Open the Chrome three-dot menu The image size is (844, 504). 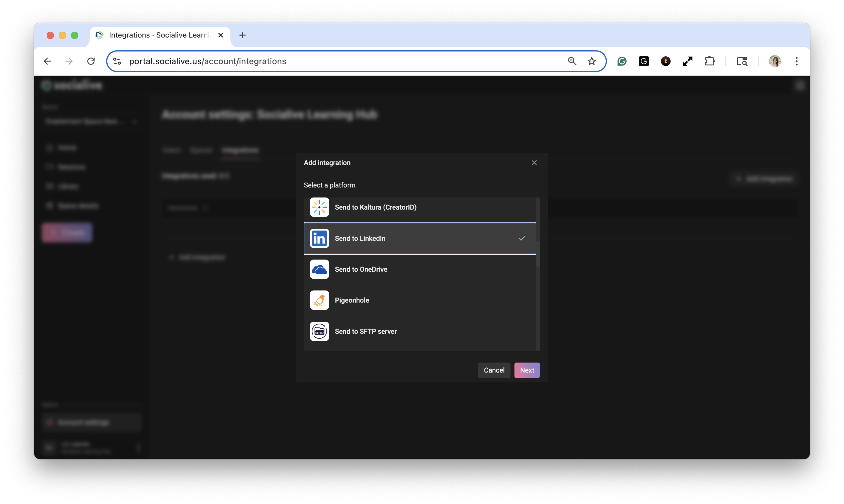tap(796, 61)
